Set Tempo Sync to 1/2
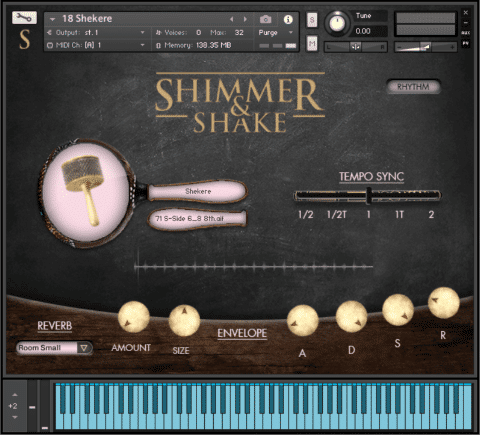 [306, 215]
